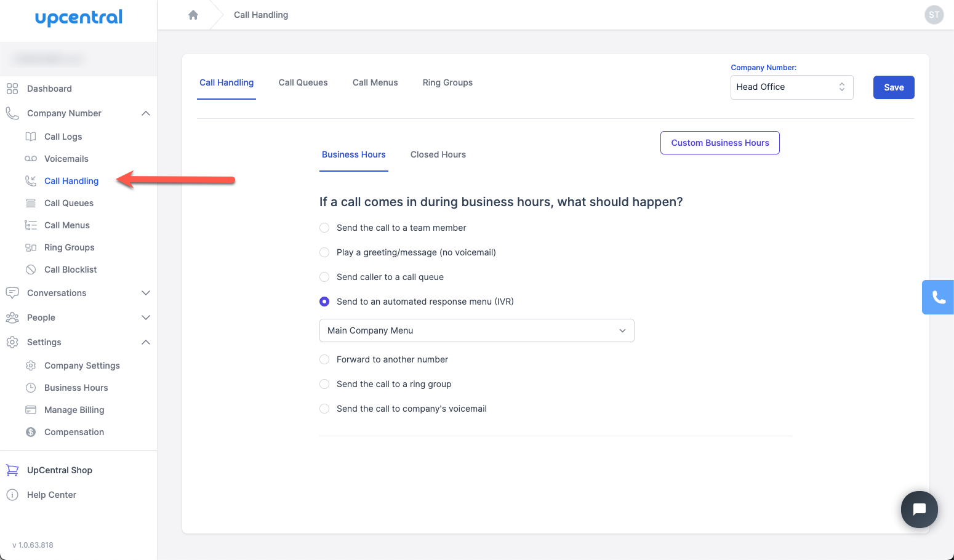Choose "Send the call to company's voicemail"
The image size is (954, 560).
324,409
